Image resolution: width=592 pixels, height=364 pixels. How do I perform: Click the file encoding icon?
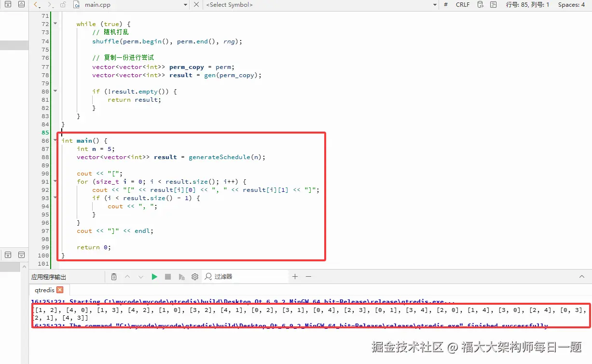pyautogui.click(x=480, y=5)
